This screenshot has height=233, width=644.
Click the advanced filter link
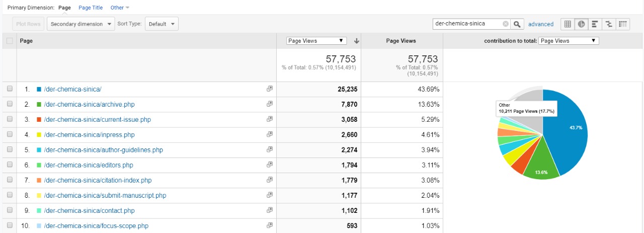541,24
